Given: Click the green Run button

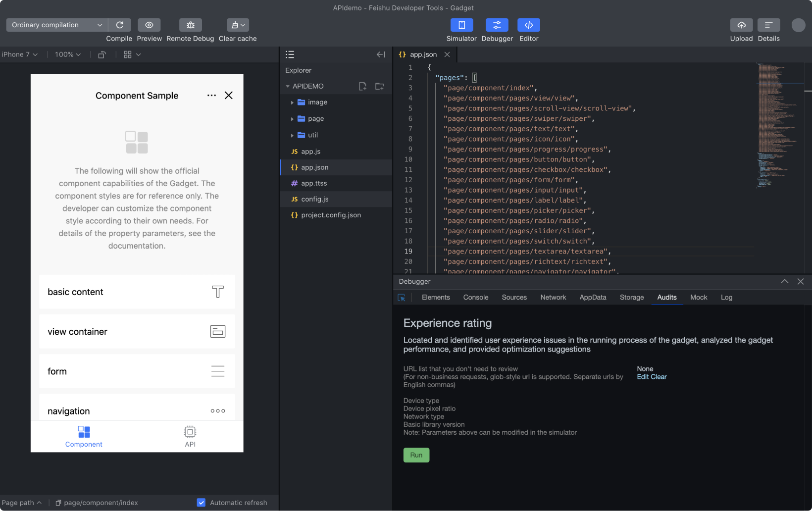Looking at the screenshot, I should point(416,455).
